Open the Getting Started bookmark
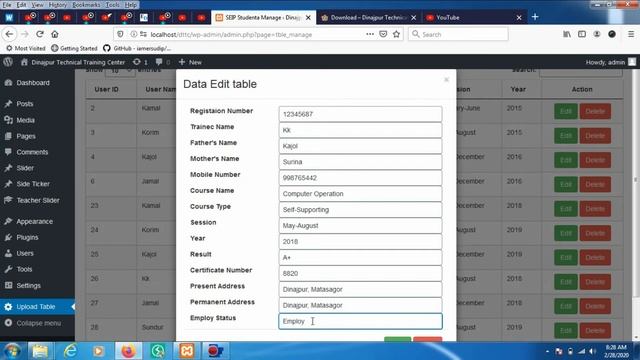Screen dimensions: 640x360 coord(75,48)
